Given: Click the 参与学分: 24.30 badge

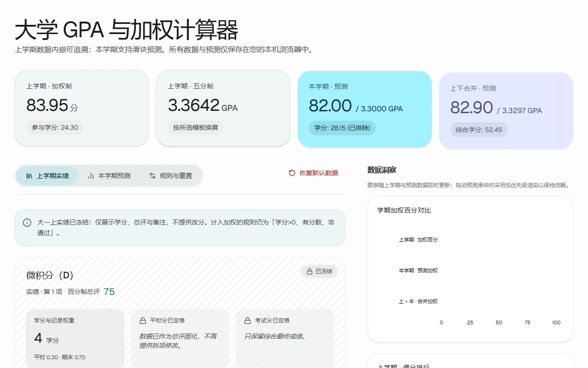Looking at the screenshot, I should tap(55, 127).
